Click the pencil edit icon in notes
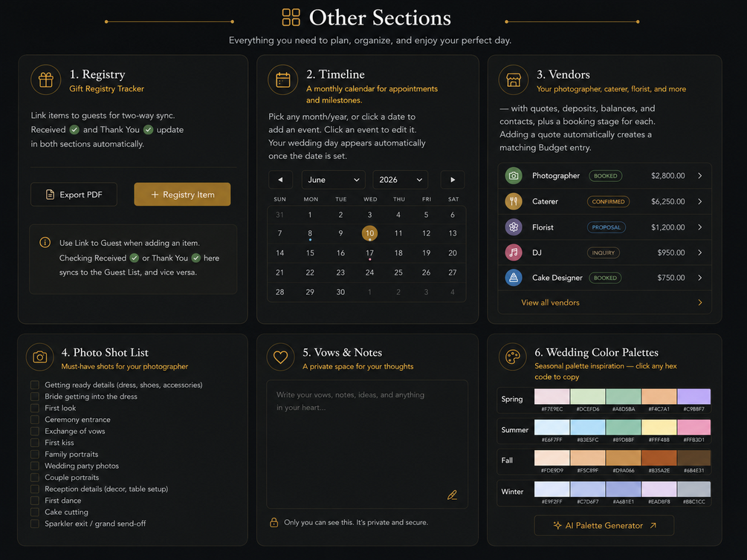The height and width of the screenshot is (560, 747). click(452, 495)
